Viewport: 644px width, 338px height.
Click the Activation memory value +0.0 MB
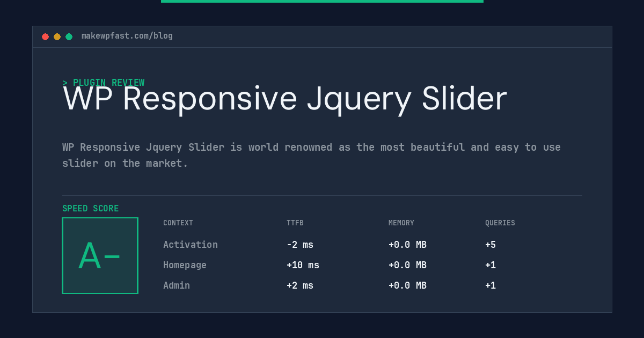[x=408, y=245]
